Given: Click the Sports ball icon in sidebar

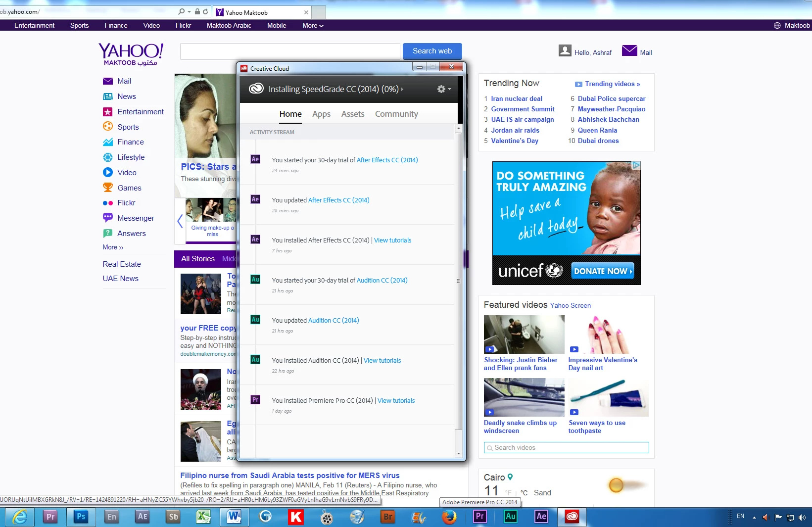Looking at the screenshot, I should coord(108,127).
